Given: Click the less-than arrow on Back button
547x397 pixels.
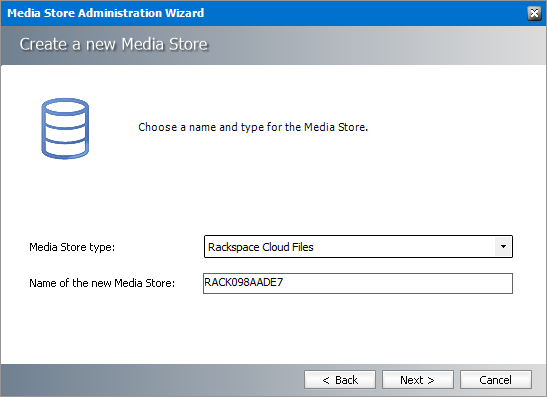Looking at the screenshot, I should click(326, 380).
